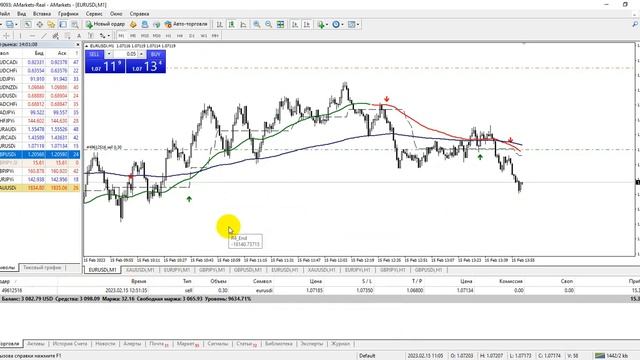Open the Strategy Tester icon
Image resolution: width=640 pixels, height=360 pixels.
click(x=75, y=24)
